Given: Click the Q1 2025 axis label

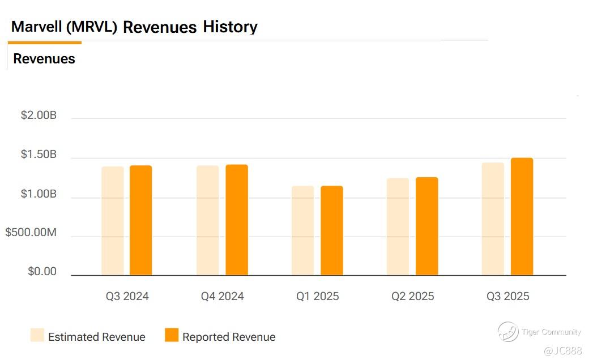Looking at the screenshot, I should 317,296.
